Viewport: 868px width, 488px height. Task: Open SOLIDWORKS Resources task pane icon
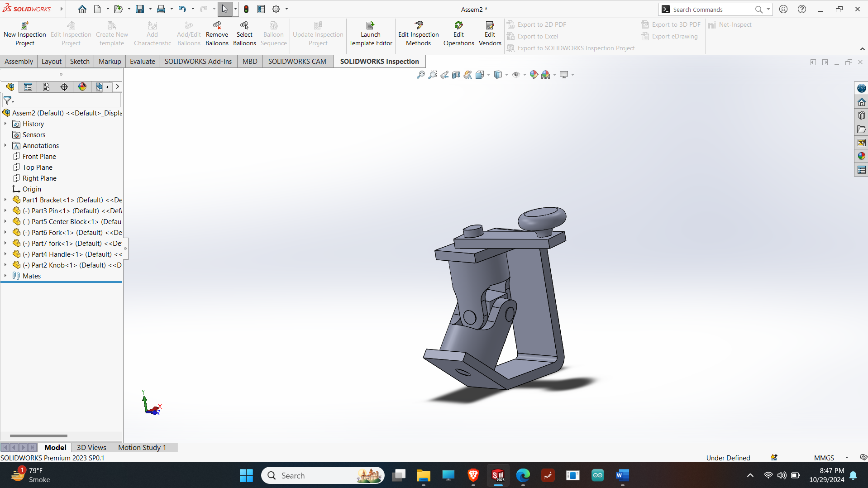[x=861, y=102]
